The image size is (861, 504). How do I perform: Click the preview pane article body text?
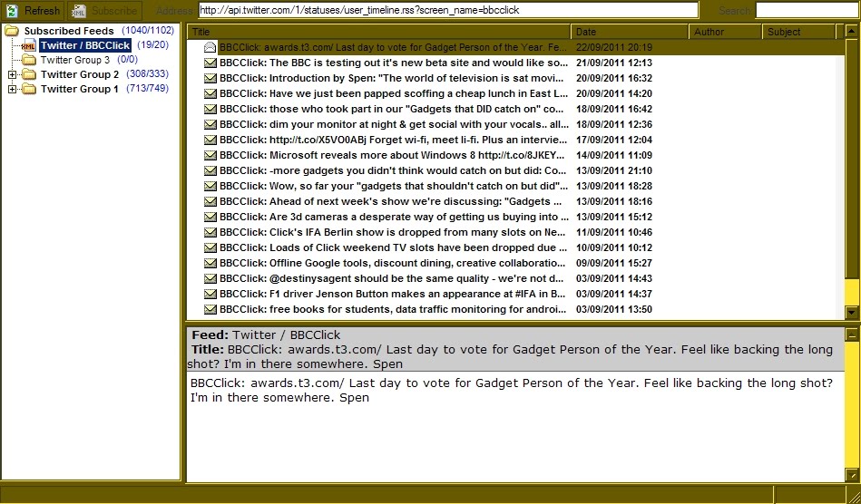512,390
